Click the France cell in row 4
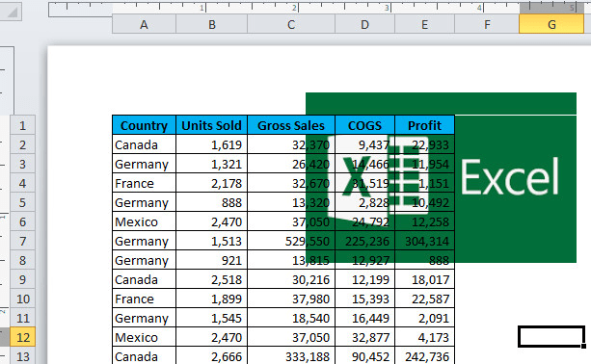 144,183
